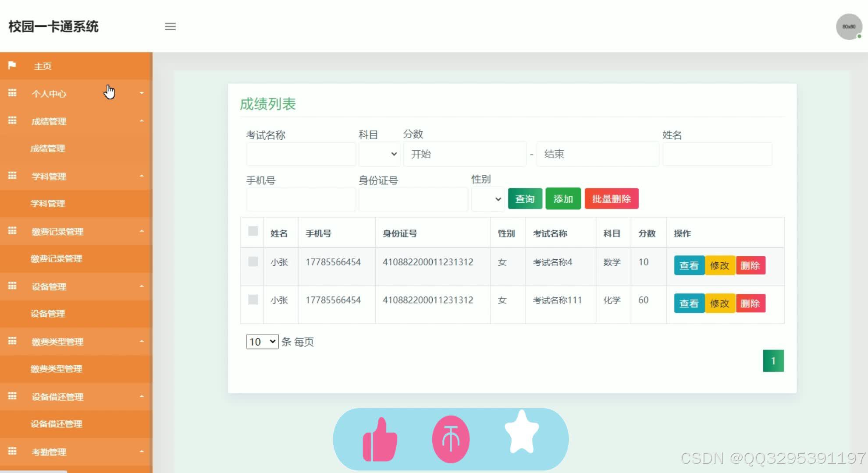This screenshot has height=473, width=868.
Task: Click the white star favorite icon
Action: (x=521, y=431)
